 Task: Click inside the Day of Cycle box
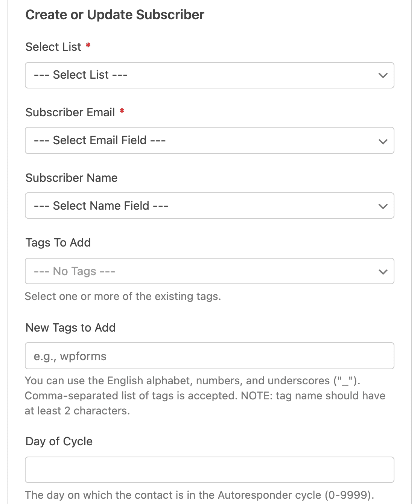[210, 470]
